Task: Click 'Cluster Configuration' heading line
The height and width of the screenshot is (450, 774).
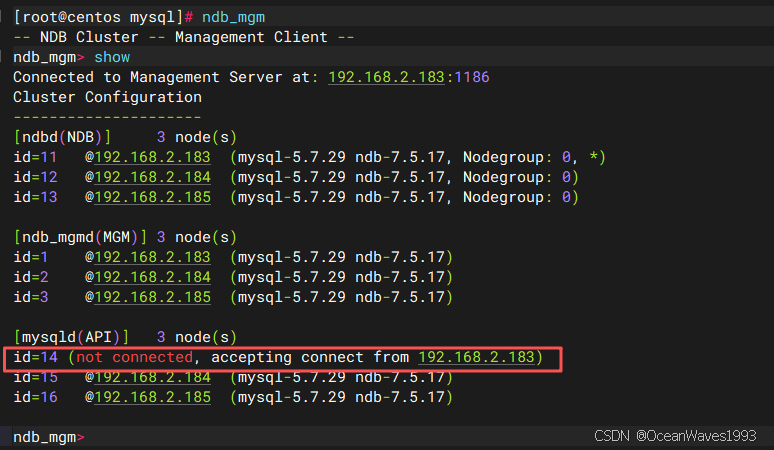Action: pyautogui.click(x=108, y=97)
